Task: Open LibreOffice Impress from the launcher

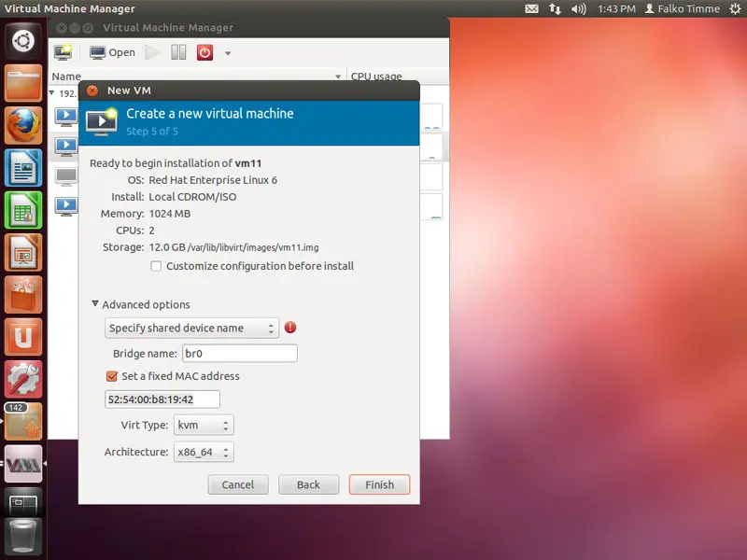Action: click(x=22, y=252)
